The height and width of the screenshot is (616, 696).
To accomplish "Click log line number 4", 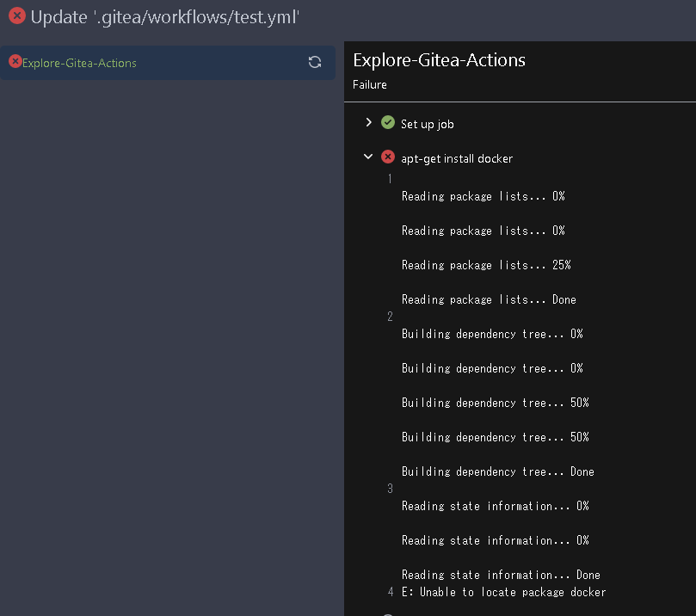I will click(391, 592).
